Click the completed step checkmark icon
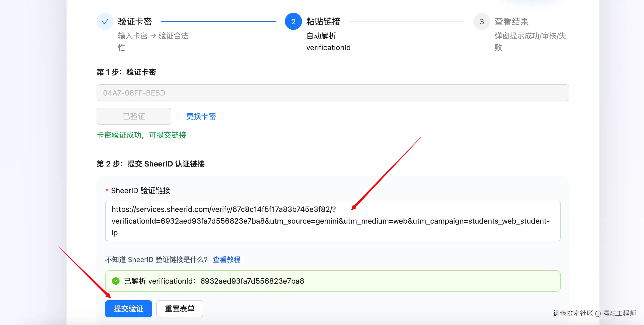The image size is (644, 325). point(105,22)
